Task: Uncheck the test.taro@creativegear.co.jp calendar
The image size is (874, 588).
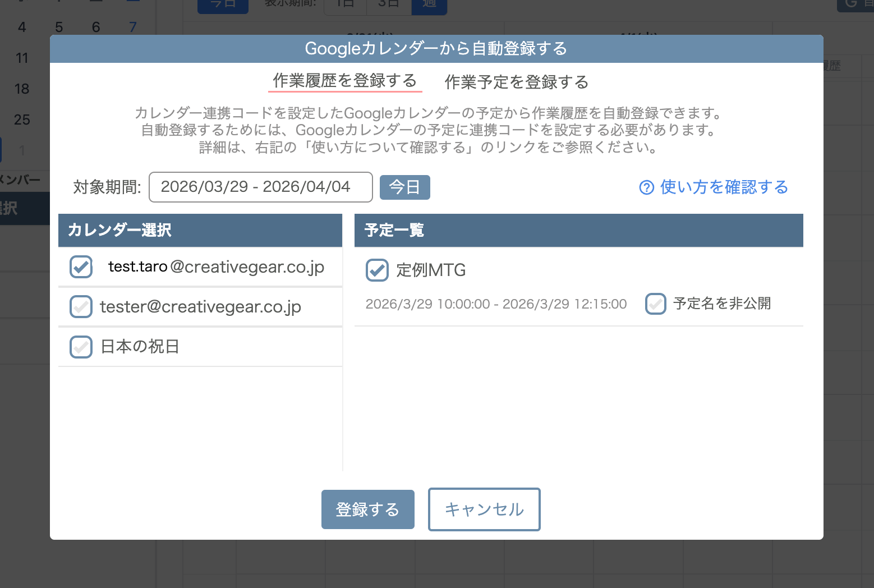Action: (81, 267)
